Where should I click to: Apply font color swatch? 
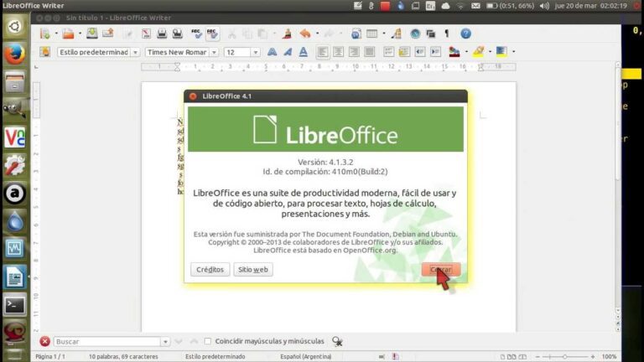pyautogui.click(x=454, y=52)
